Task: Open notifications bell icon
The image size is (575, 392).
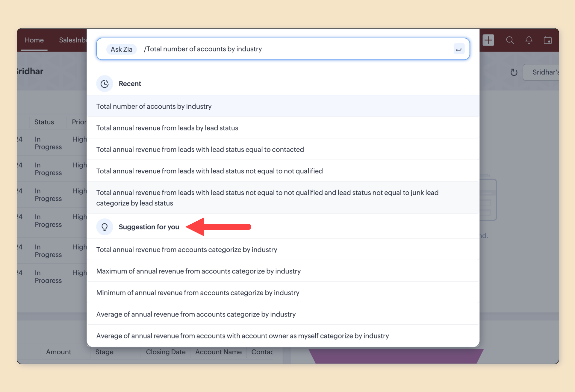Action: [529, 40]
